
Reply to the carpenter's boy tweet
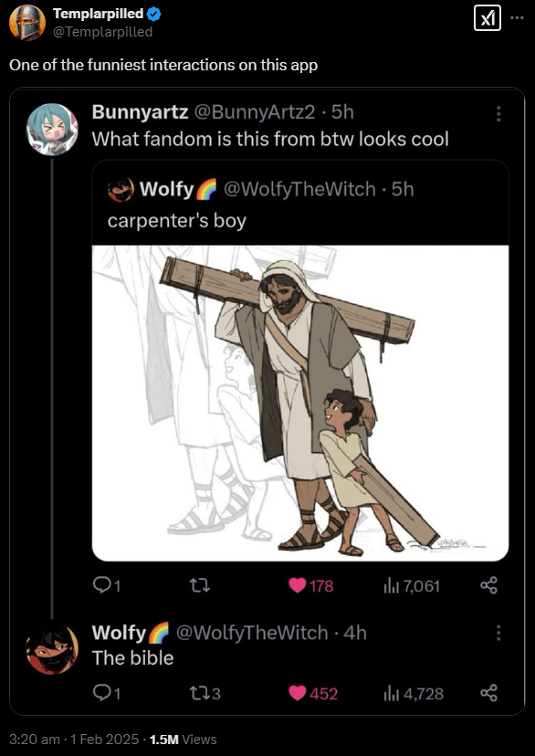[x=107, y=586]
